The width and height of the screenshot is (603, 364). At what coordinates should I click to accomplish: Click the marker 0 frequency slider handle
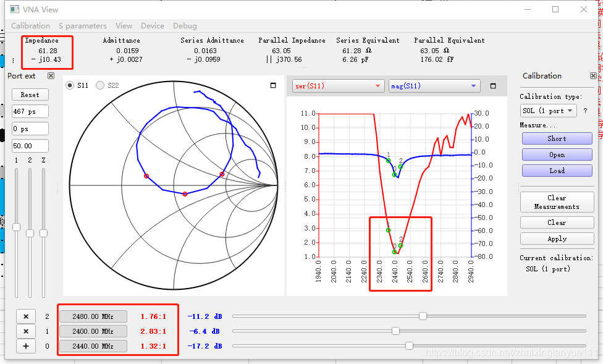click(409, 345)
